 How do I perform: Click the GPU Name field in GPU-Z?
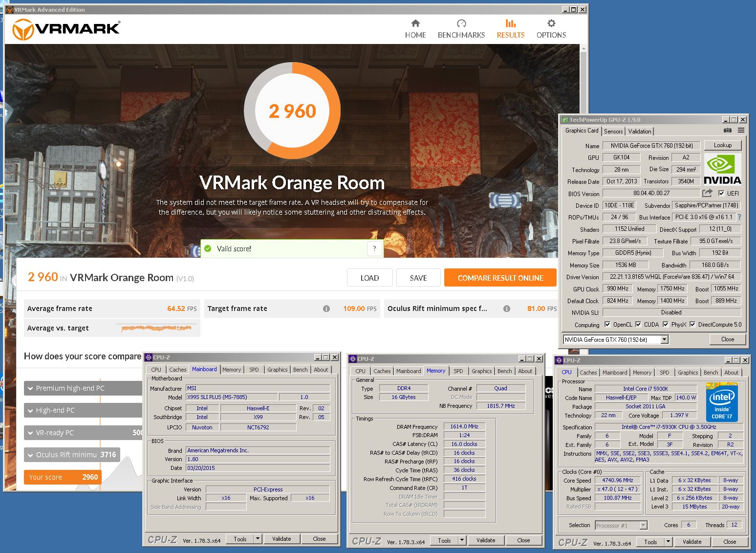pyautogui.click(x=651, y=145)
